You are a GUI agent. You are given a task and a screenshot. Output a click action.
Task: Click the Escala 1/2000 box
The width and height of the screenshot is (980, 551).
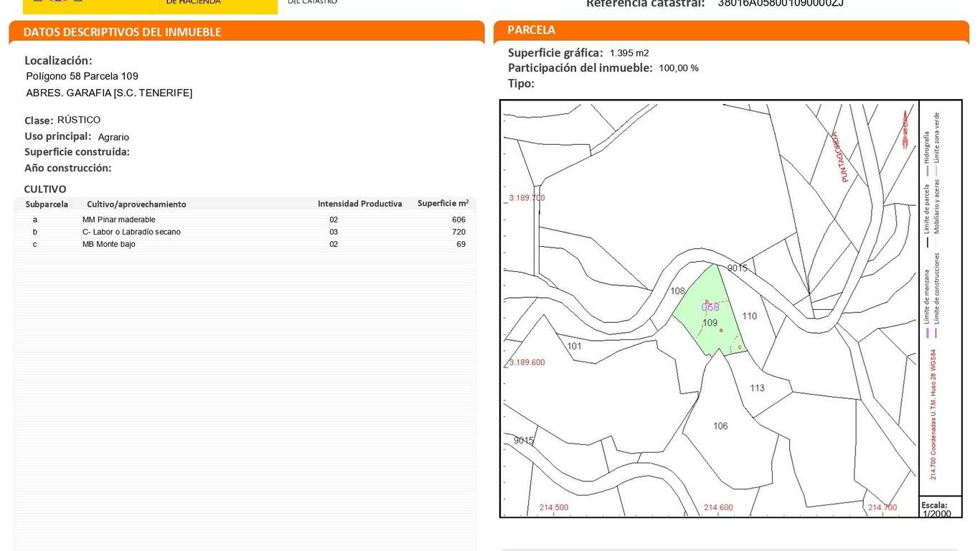click(x=939, y=509)
